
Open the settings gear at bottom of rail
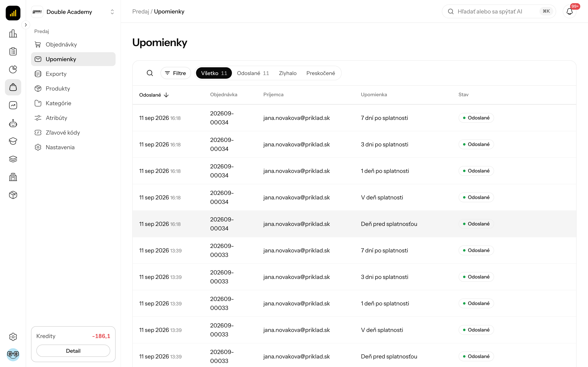(x=13, y=337)
